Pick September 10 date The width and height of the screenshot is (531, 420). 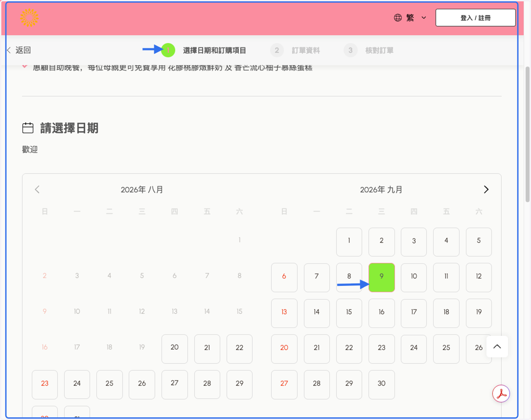(414, 277)
